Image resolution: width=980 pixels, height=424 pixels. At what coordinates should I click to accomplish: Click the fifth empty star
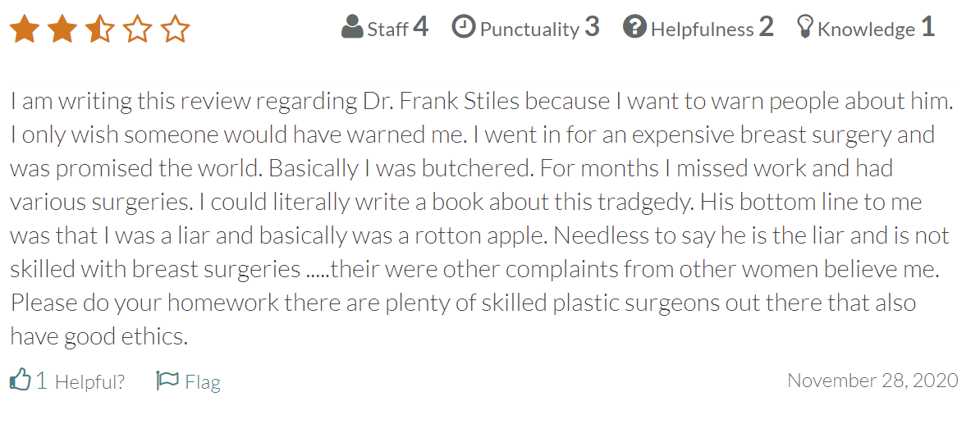[175, 30]
